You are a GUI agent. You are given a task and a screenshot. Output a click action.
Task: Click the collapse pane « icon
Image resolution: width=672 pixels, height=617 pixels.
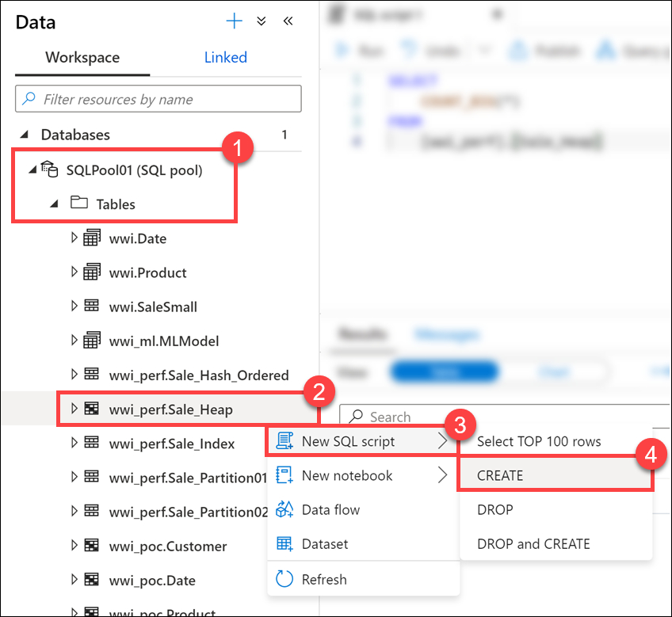(x=287, y=21)
